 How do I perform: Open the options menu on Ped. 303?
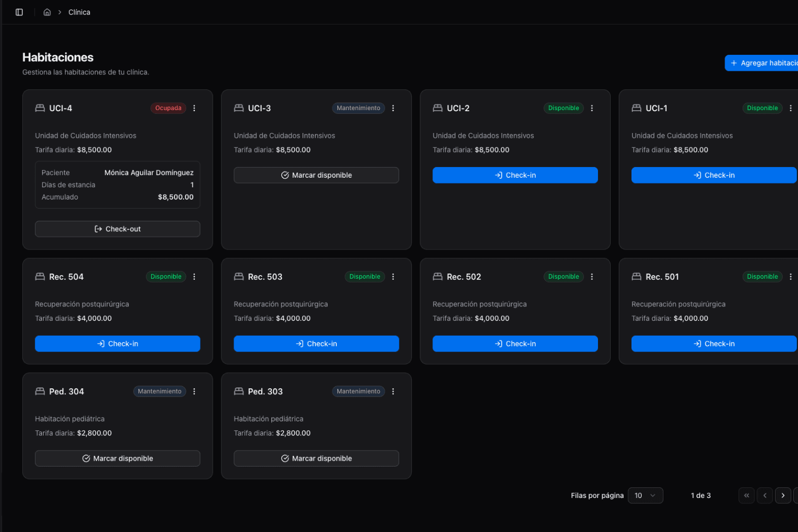(393, 392)
